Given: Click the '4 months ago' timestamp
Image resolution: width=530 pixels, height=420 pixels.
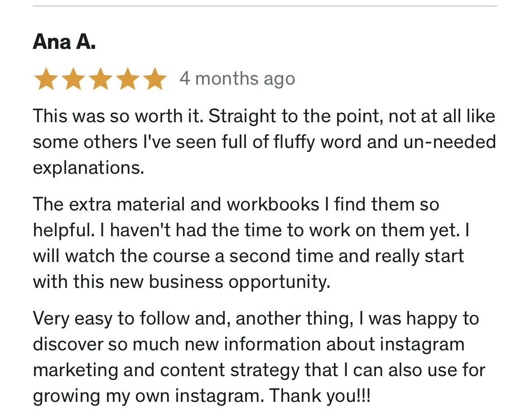Looking at the screenshot, I should point(237,79).
